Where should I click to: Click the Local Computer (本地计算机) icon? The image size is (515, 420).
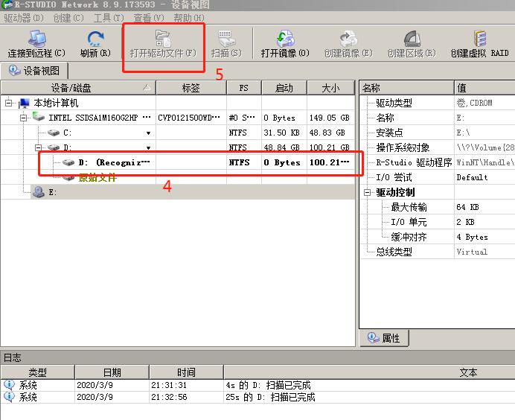(24, 104)
